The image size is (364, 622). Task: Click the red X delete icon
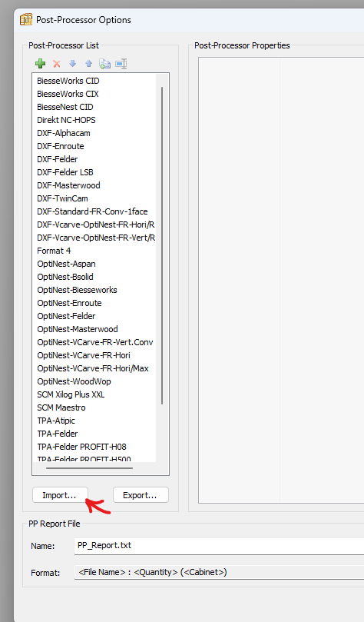point(57,64)
